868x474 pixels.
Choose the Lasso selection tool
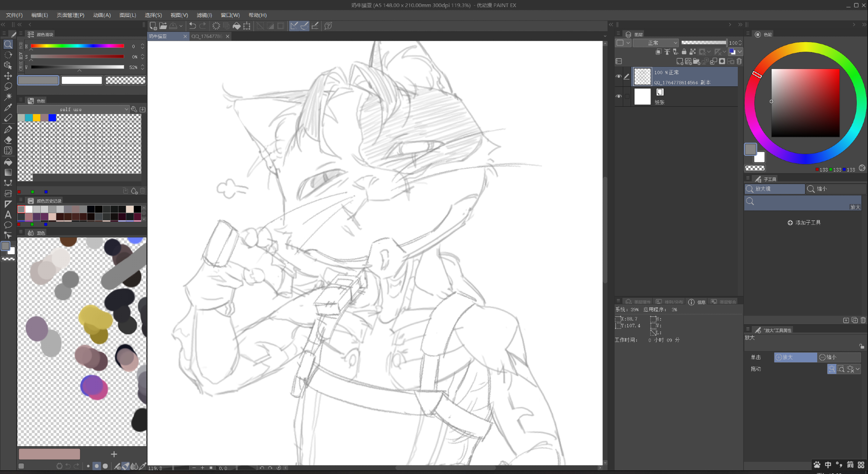pyautogui.click(x=8, y=86)
